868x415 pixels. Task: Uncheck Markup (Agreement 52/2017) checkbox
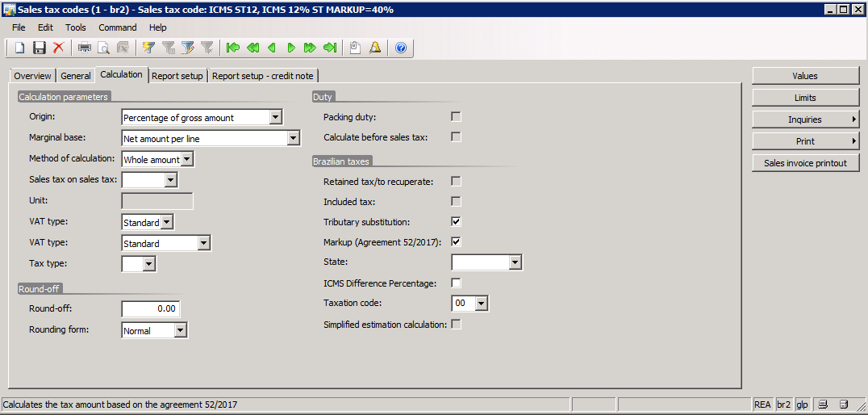[456, 241]
